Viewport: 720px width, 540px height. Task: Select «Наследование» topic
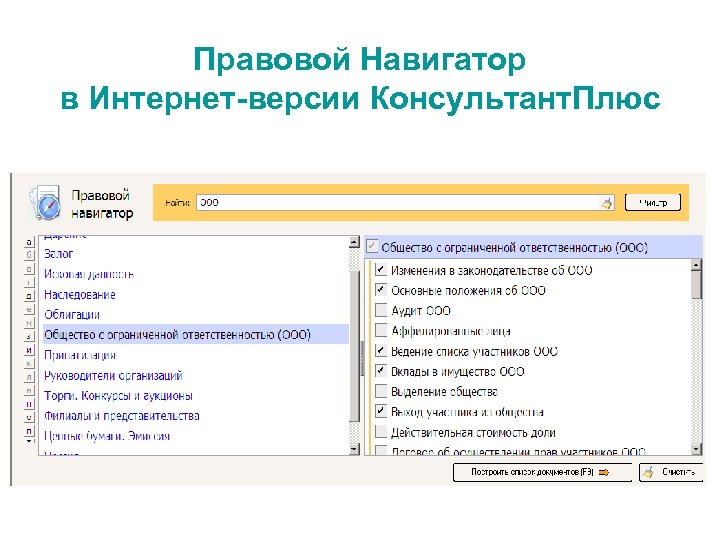click(x=79, y=294)
